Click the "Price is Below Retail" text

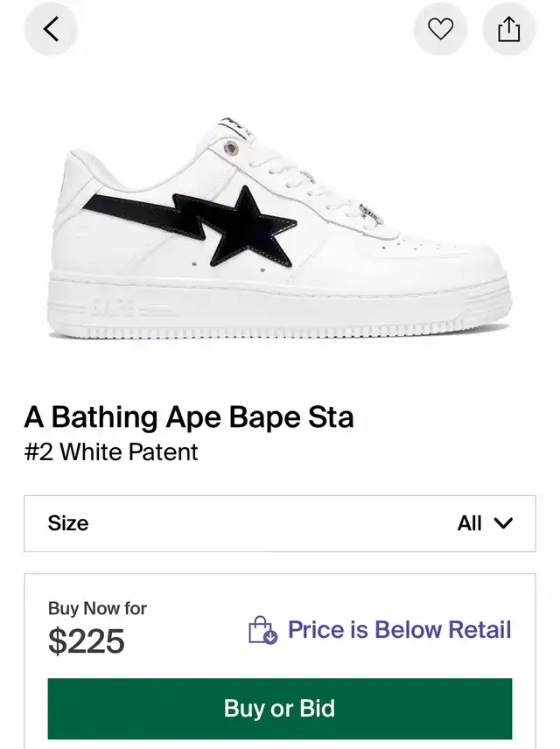400,629
